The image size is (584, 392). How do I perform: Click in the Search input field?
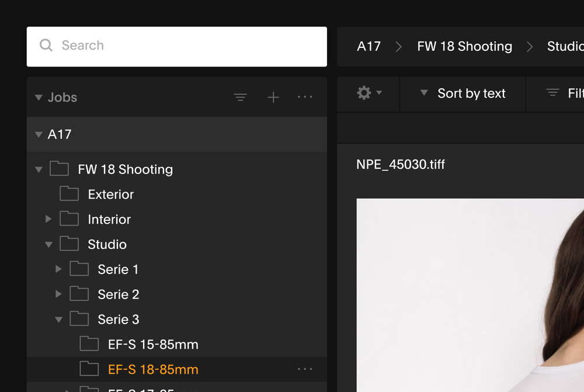[x=187, y=46]
